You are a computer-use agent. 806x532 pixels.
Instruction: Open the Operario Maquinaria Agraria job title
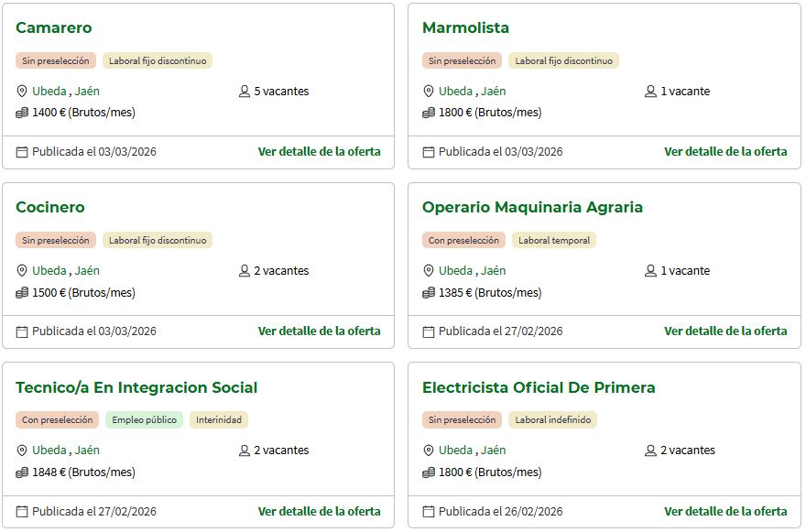point(532,208)
